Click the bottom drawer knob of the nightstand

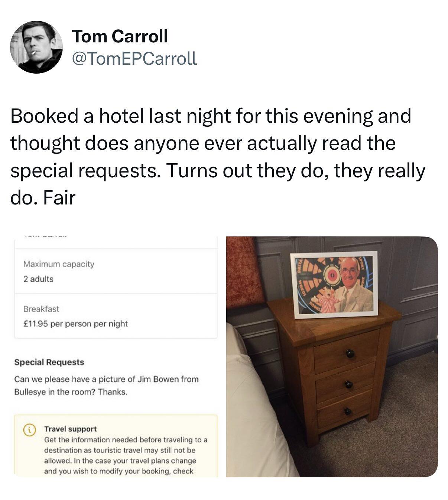point(347,411)
